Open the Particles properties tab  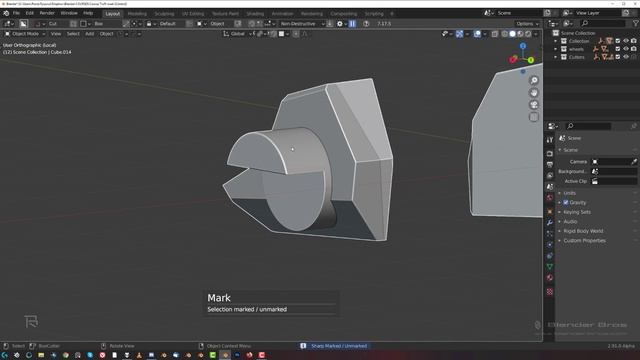550,233
